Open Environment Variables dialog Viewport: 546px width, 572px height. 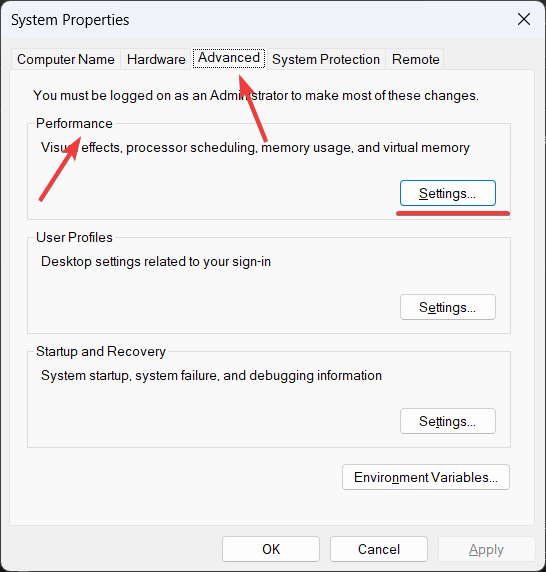tap(426, 477)
